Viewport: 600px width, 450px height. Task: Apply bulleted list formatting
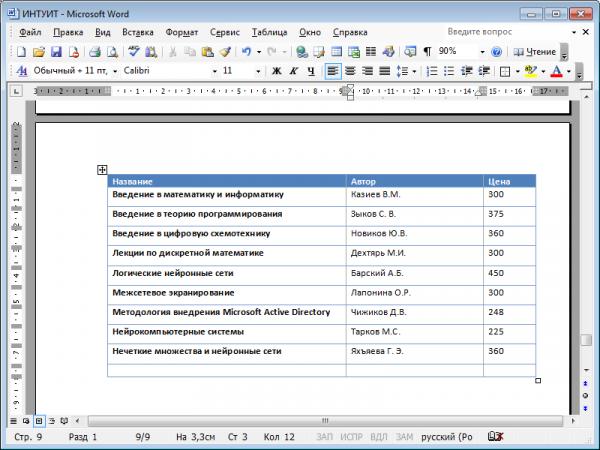coord(449,71)
